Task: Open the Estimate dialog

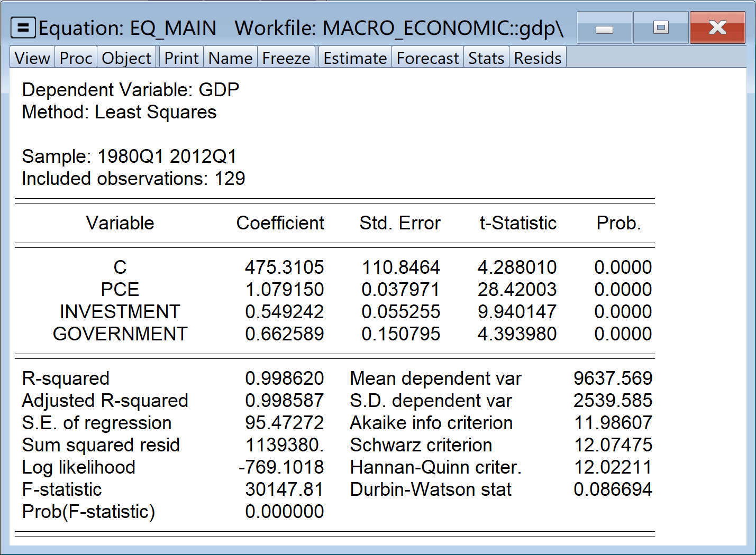Action: [x=355, y=58]
